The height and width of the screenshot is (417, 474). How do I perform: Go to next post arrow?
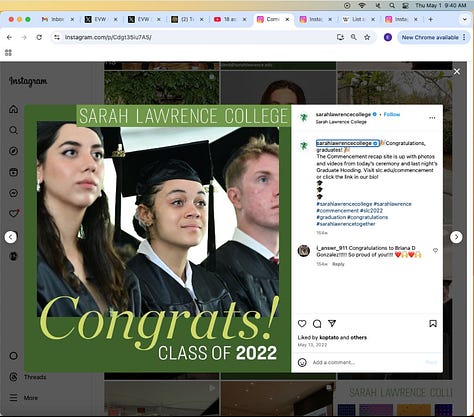456,237
